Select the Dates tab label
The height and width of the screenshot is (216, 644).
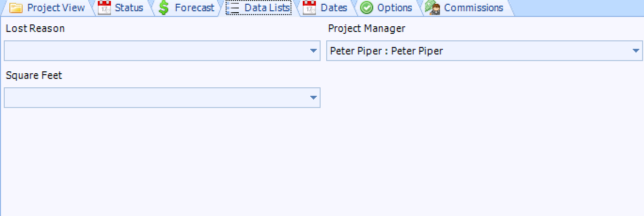click(334, 8)
